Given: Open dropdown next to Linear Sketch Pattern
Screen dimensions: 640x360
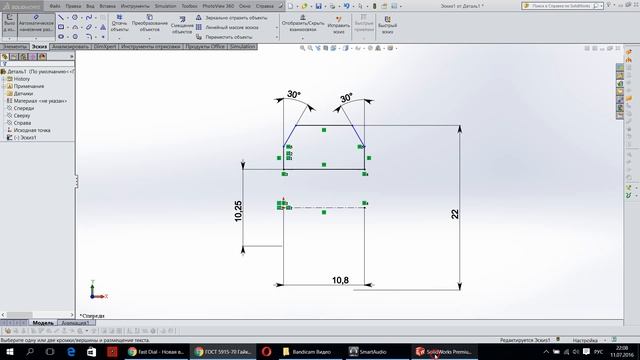Looking at the screenshot, I should pyautogui.click(x=277, y=27).
